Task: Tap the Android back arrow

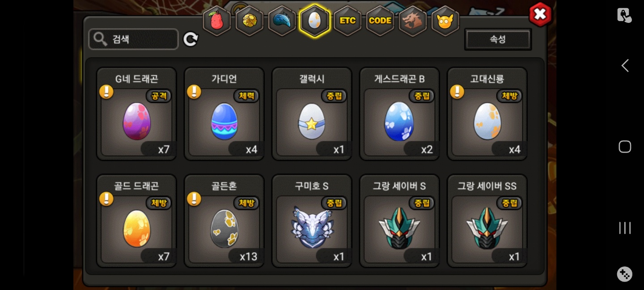Action: [625, 66]
